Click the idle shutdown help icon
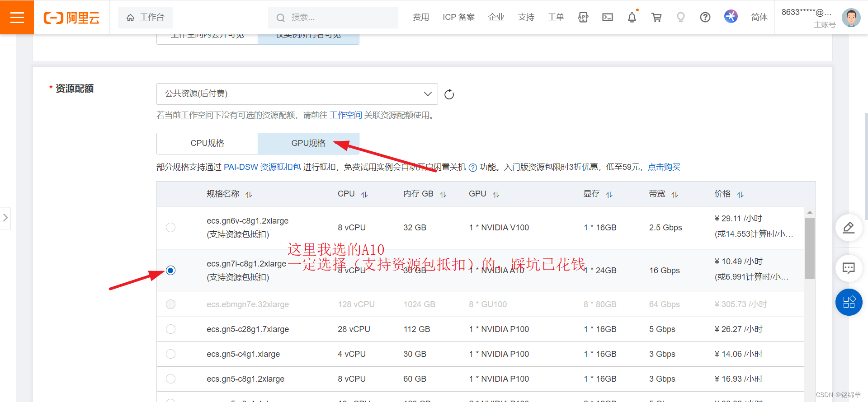Viewport: 868px width, 402px height. coord(473,168)
